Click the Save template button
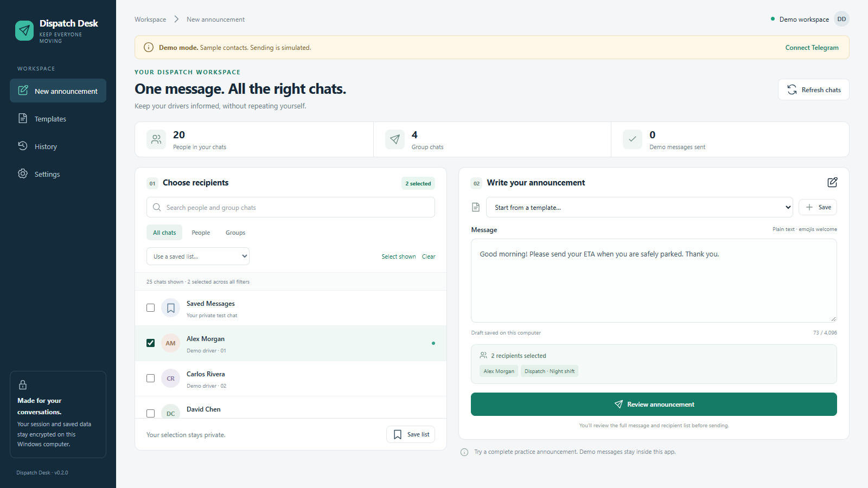The image size is (868, 488). point(818,207)
